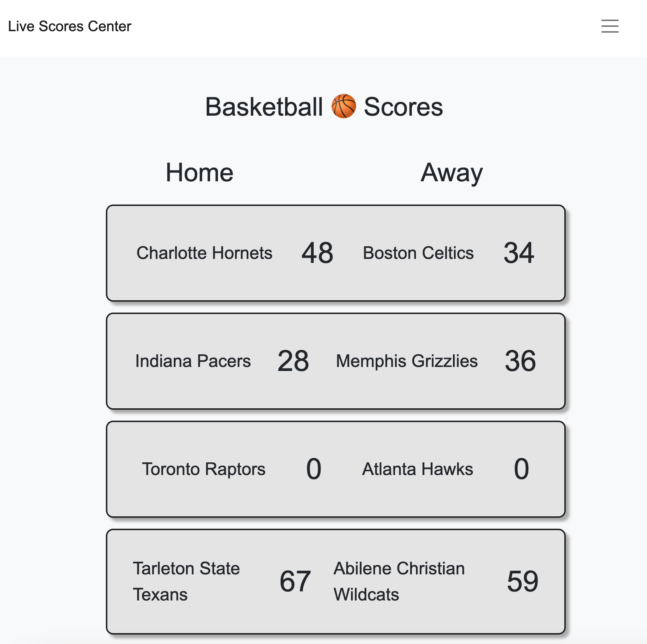The image size is (647, 644).
Task: Open Live Scores Center home link
Action: 70,26
